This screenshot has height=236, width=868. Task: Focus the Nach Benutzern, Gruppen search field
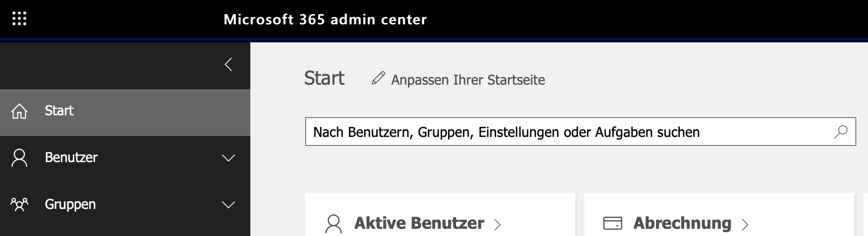(567, 132)
